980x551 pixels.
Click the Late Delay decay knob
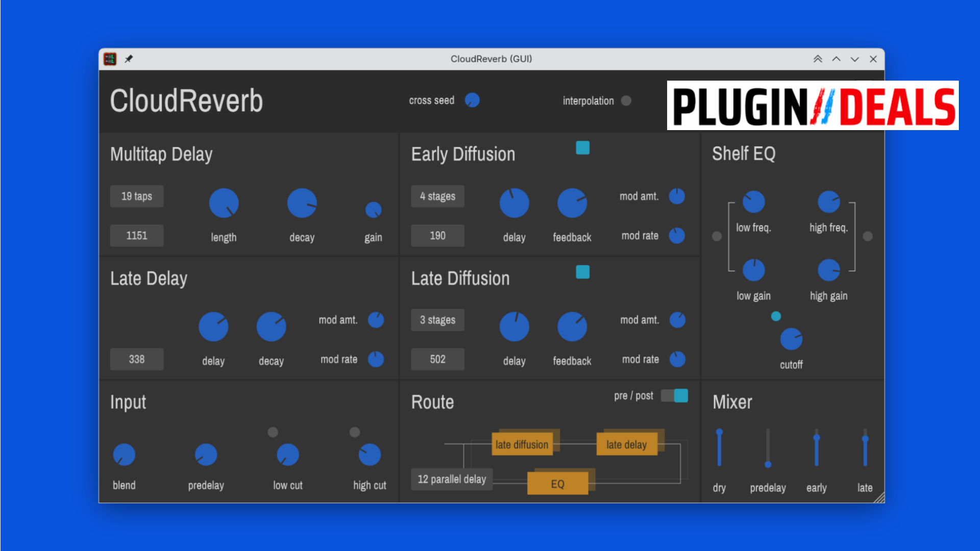click(271, 327)
